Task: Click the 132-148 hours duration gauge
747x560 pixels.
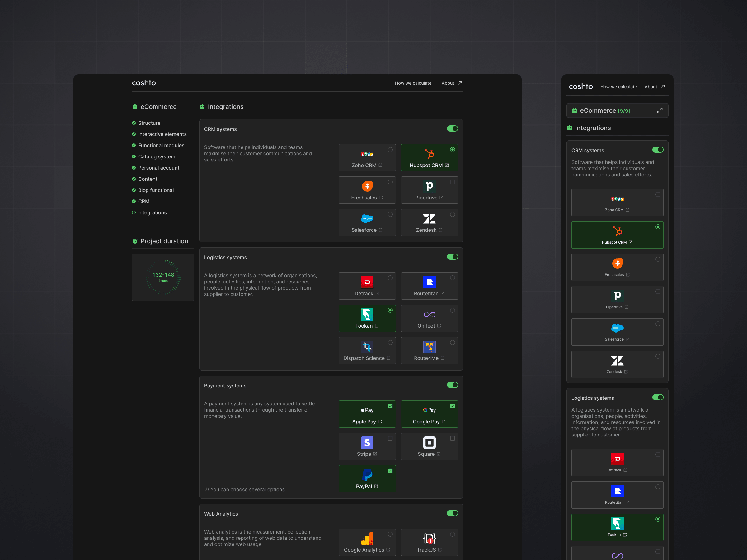Action: pos(163,277)
